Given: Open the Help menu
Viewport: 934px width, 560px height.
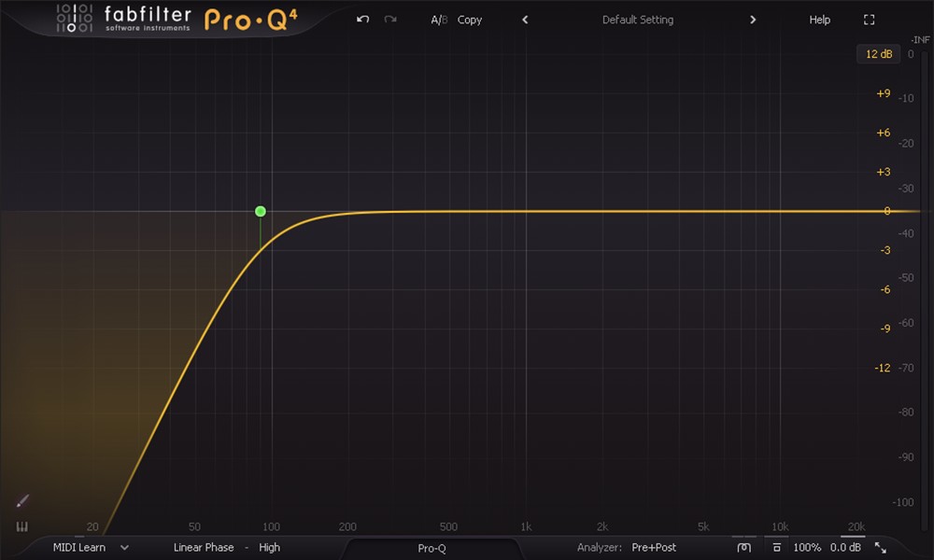Looking at the screenshot, I should (x=820, y=20).
